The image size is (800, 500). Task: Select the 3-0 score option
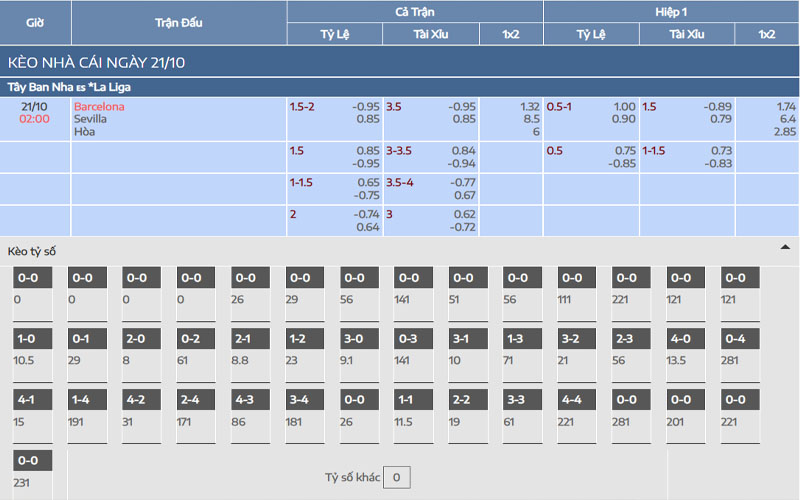353,339
